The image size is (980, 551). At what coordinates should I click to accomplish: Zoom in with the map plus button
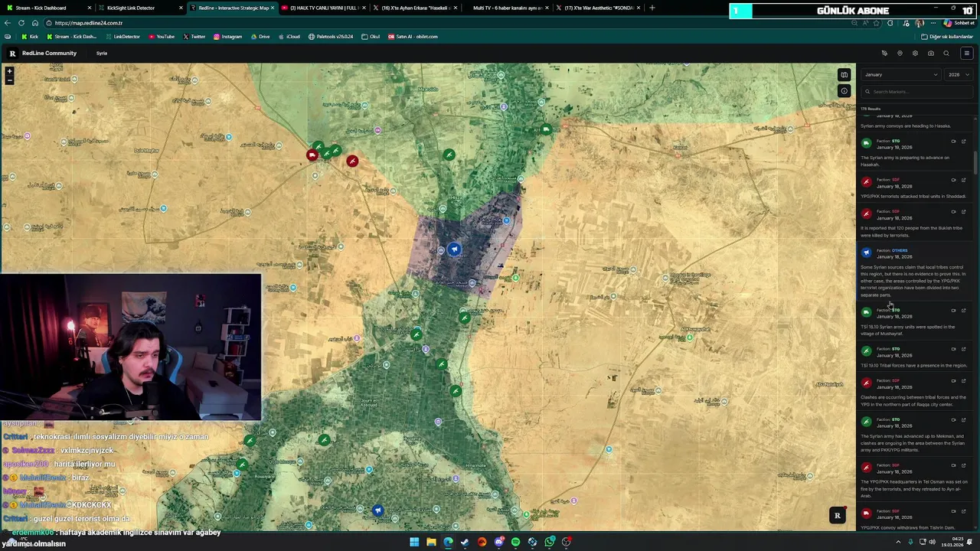click(9, 72)
